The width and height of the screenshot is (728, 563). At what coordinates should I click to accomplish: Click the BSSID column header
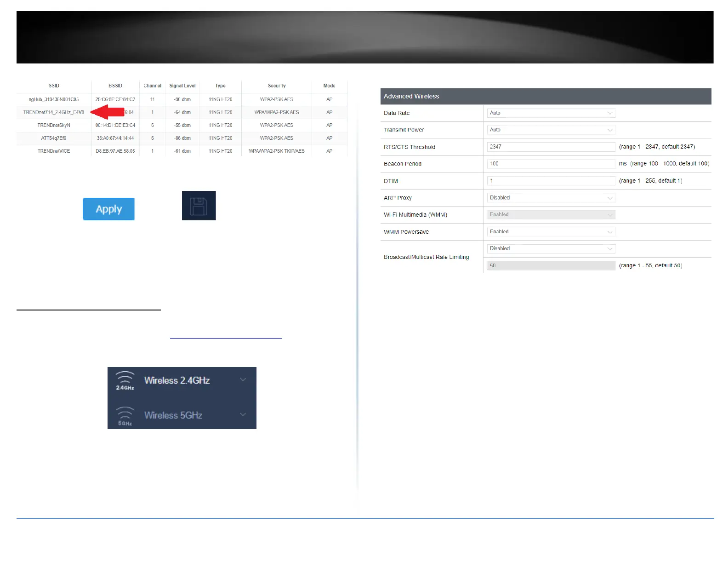[x=115, y=86]
